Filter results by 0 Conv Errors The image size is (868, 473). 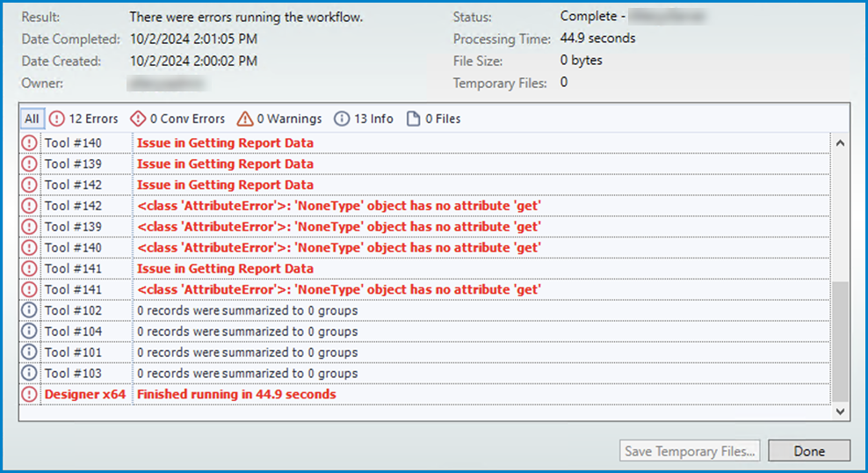click(x=177, y=119)
